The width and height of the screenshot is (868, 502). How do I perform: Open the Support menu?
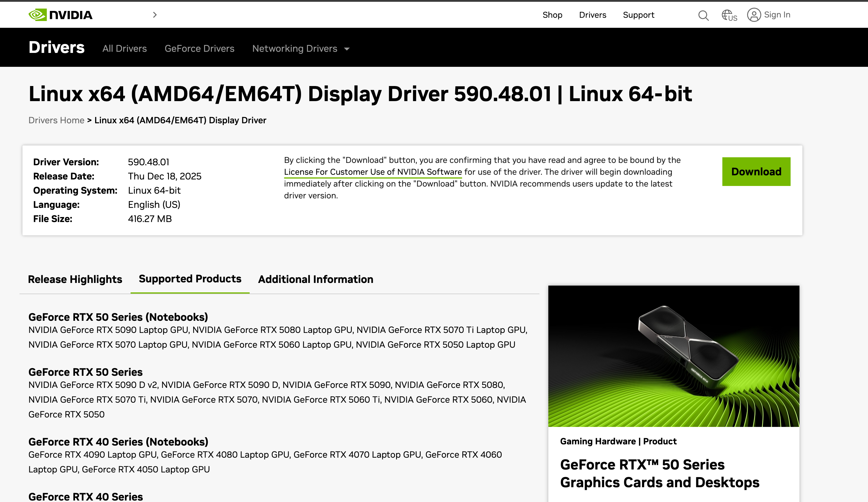638,15
